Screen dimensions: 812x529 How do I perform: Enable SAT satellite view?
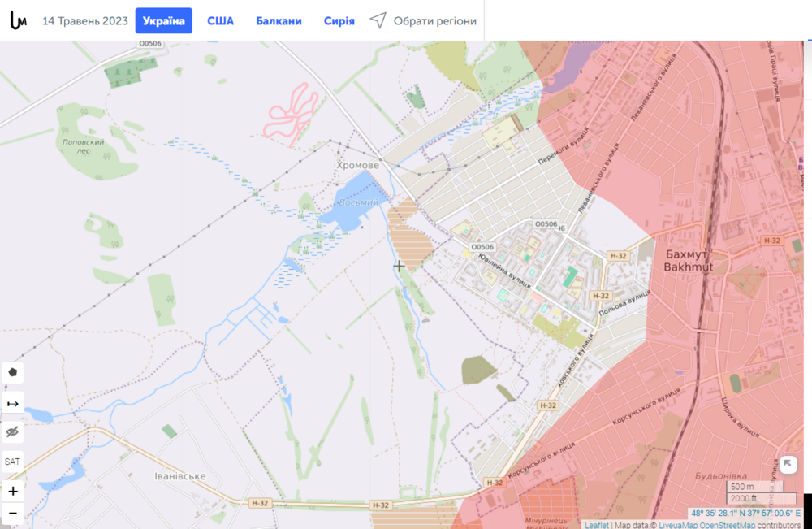pos(12,461)
